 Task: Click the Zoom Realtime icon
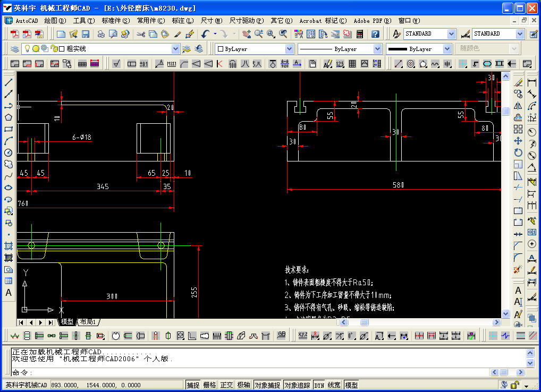coord(258,34)
